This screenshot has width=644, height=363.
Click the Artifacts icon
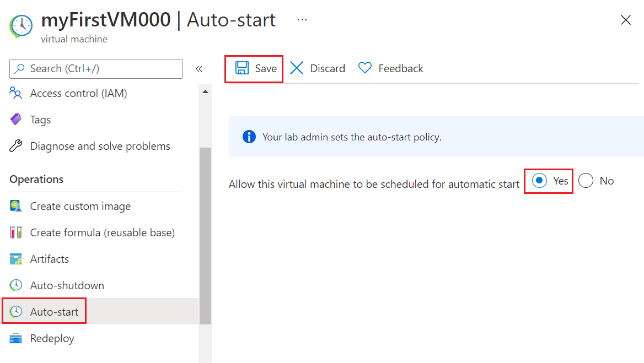click(x=15, y=259)
